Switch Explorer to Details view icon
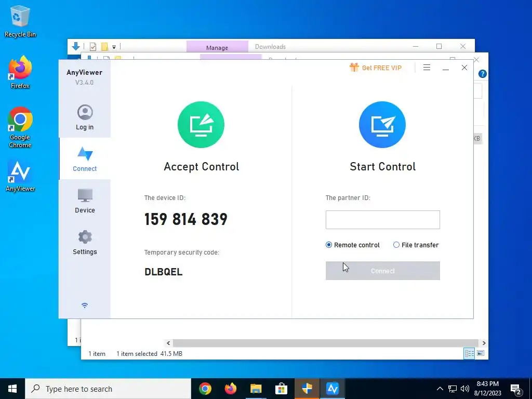Viewport: 532px width, 399px height. [x=469, y=353]
